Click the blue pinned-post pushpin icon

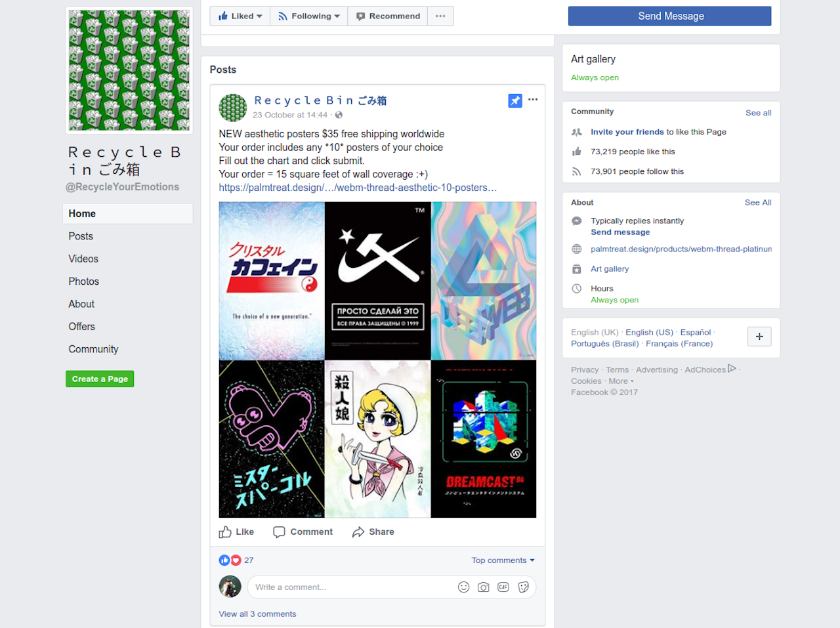[514, 100]
